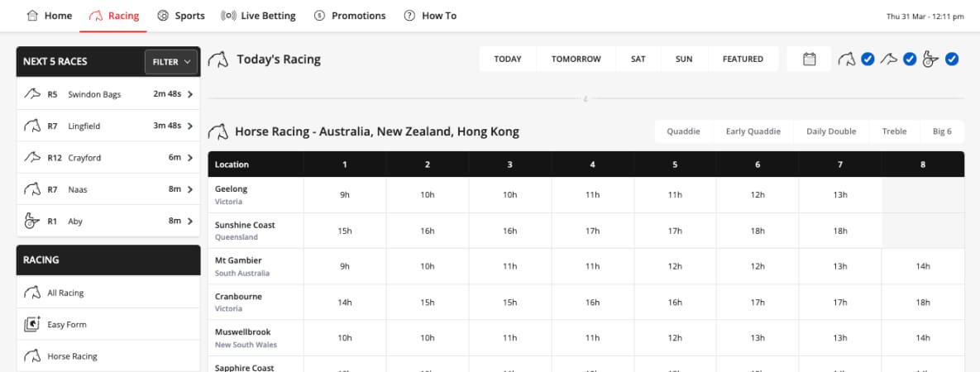The height and width of the screenshot is (372, 980).
Task: Switch to the Featured tab
Action: tap(743, 59)
